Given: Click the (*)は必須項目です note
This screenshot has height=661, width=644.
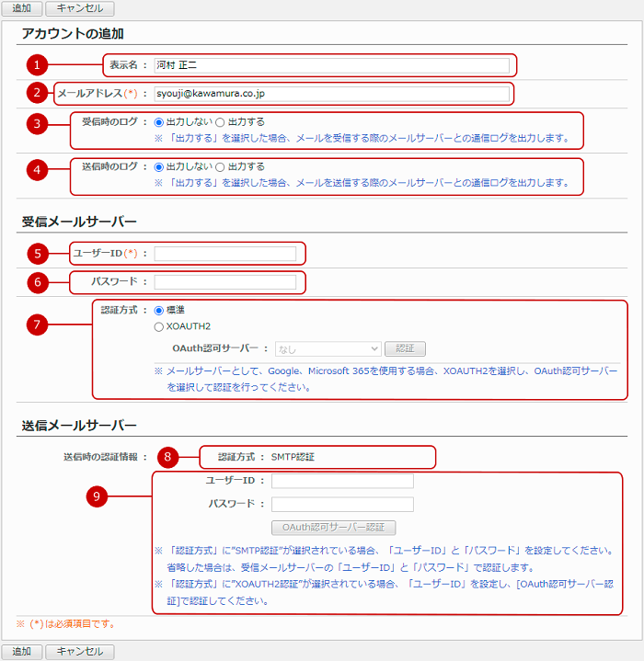Looking at the screenshot, I should [x=66, y=623].
